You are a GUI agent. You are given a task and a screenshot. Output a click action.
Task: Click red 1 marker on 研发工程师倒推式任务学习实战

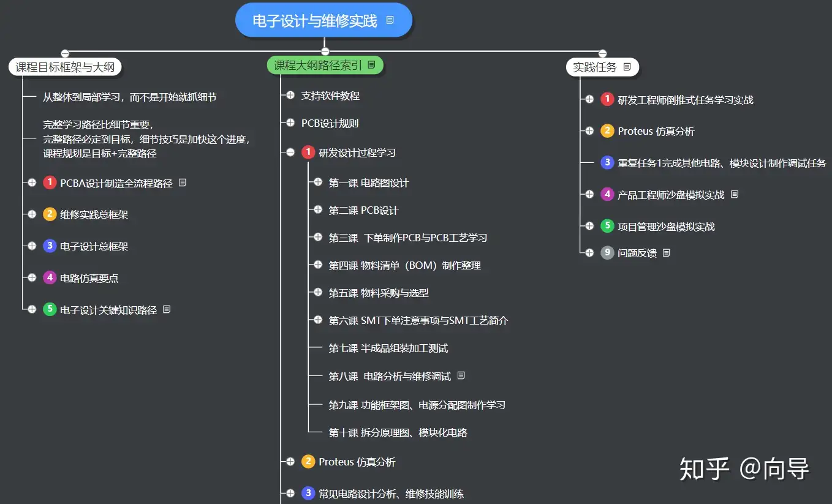(607, 99)
